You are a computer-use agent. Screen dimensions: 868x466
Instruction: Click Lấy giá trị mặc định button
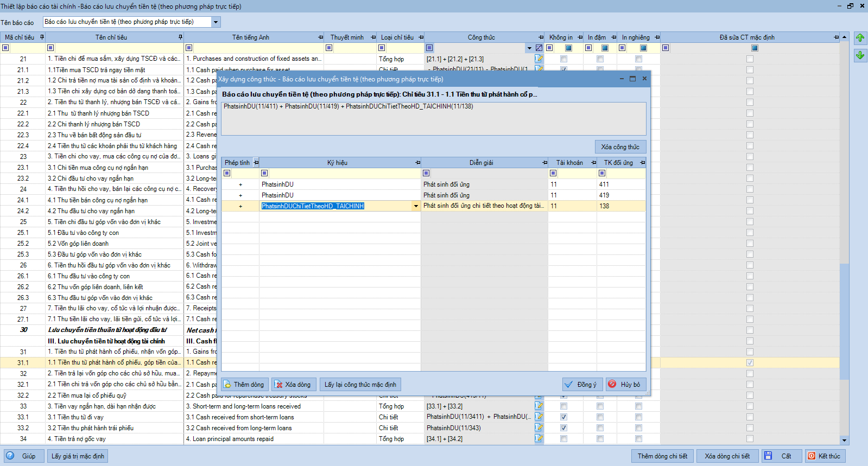tap(78, 456)
